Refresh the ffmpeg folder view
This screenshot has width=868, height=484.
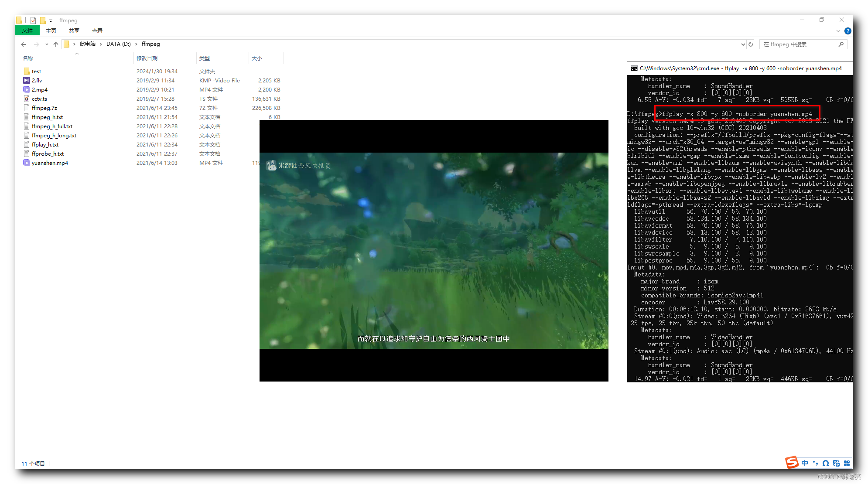point(751,44)
